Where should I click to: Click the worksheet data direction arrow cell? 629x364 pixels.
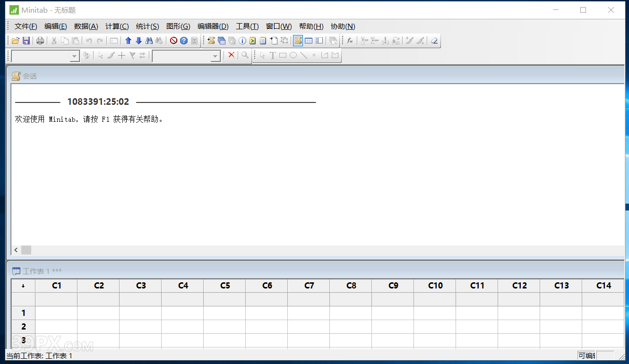coord(23,286)
